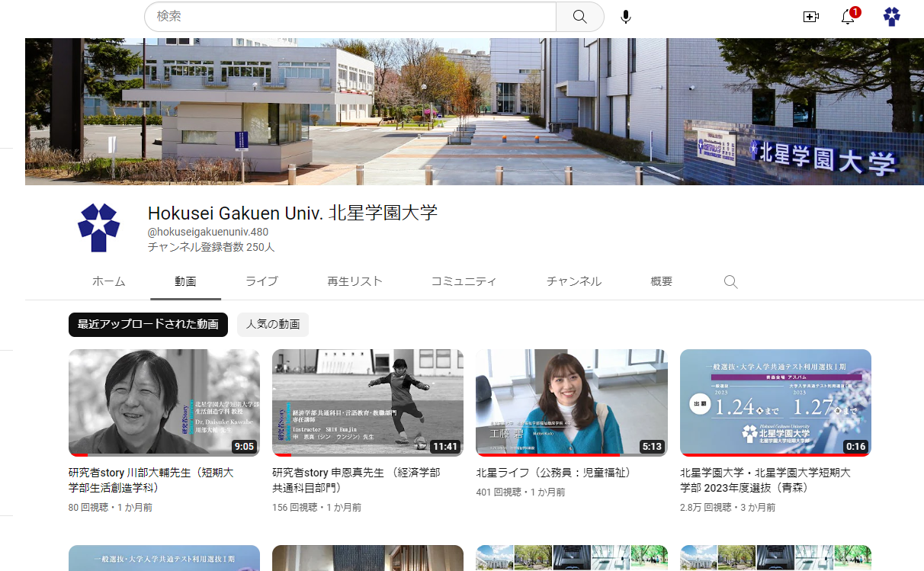Click the 80 回視聴・1 か月前 metadata
The height and width of the screenshot is (571, 924).
110,507
